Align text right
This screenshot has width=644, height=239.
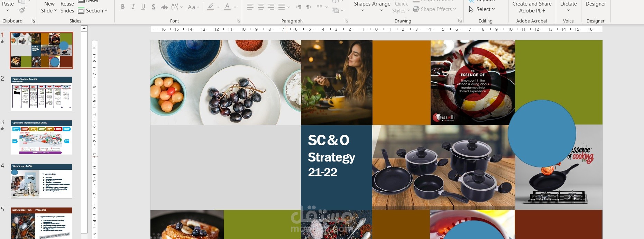[x=271, y=7]
